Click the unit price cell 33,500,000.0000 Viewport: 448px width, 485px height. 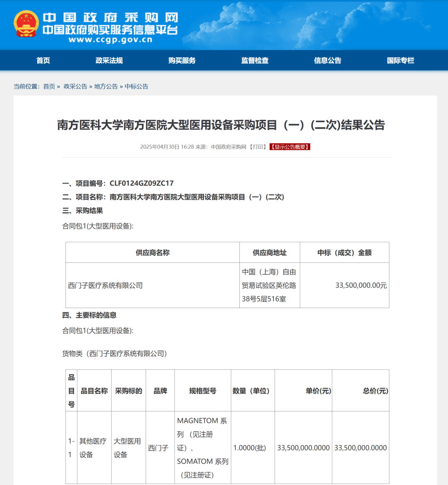point(303,448)
